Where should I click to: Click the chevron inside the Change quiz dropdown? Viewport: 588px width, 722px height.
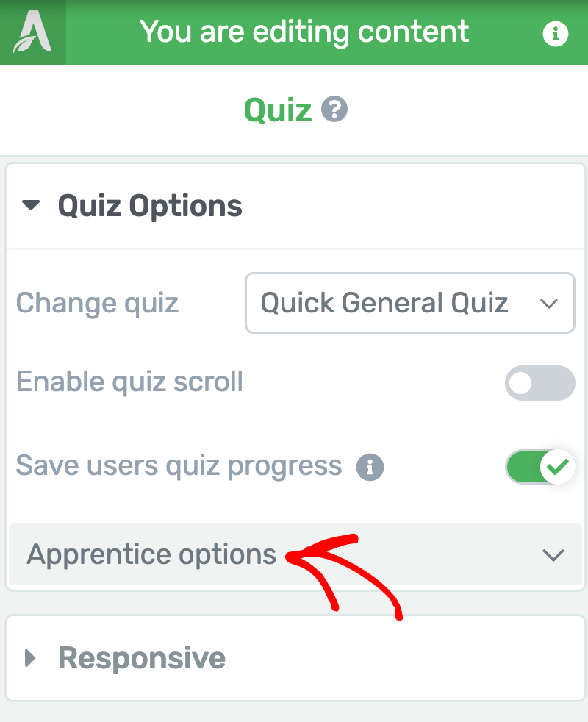coord(549,304)
